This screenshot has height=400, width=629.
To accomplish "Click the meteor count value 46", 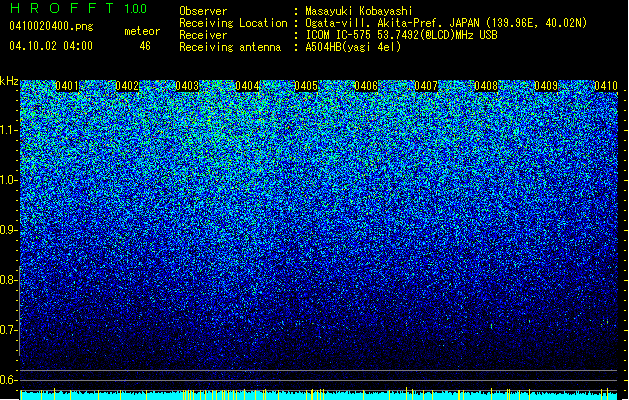I will [145, 46].
